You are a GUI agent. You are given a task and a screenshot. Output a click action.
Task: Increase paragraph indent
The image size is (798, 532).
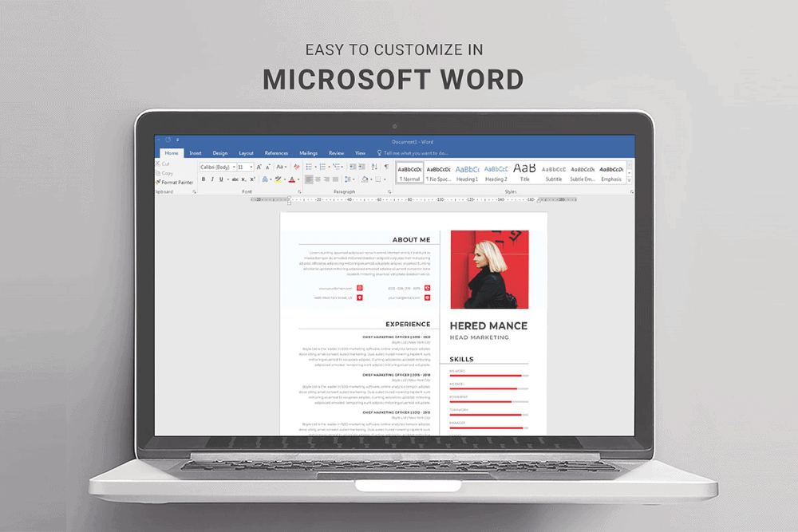361,167
